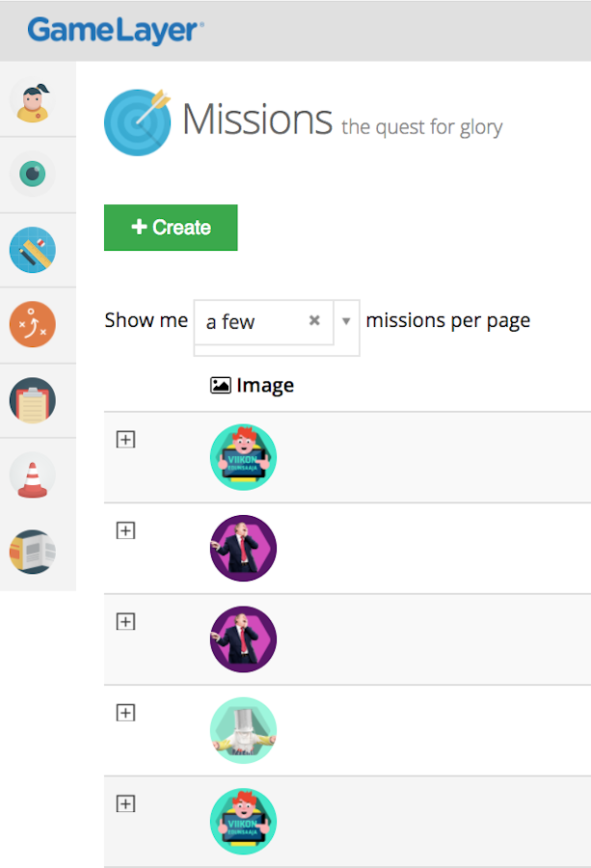Click the fourth mission's pale green thumbnail
Screen dimensions: 591x868
(x=243, y=731)
